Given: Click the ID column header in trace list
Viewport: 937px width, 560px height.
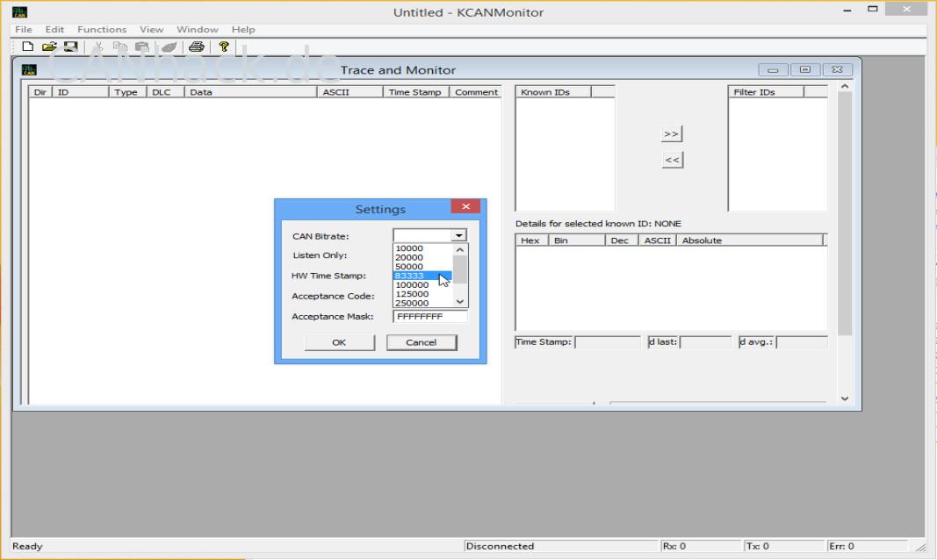Looking at the screenshot, I should [80, 92].
